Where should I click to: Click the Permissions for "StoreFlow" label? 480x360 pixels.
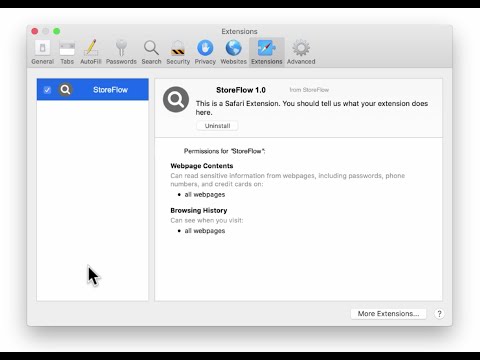224,151
